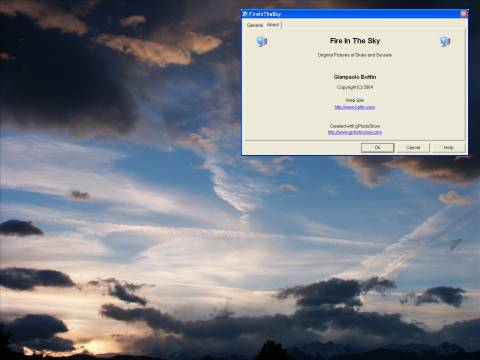Click the 'Web Site' label

click(355, 100)
